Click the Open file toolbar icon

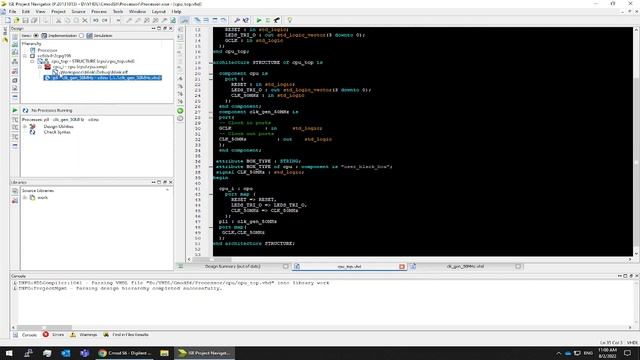coord(16,20)
